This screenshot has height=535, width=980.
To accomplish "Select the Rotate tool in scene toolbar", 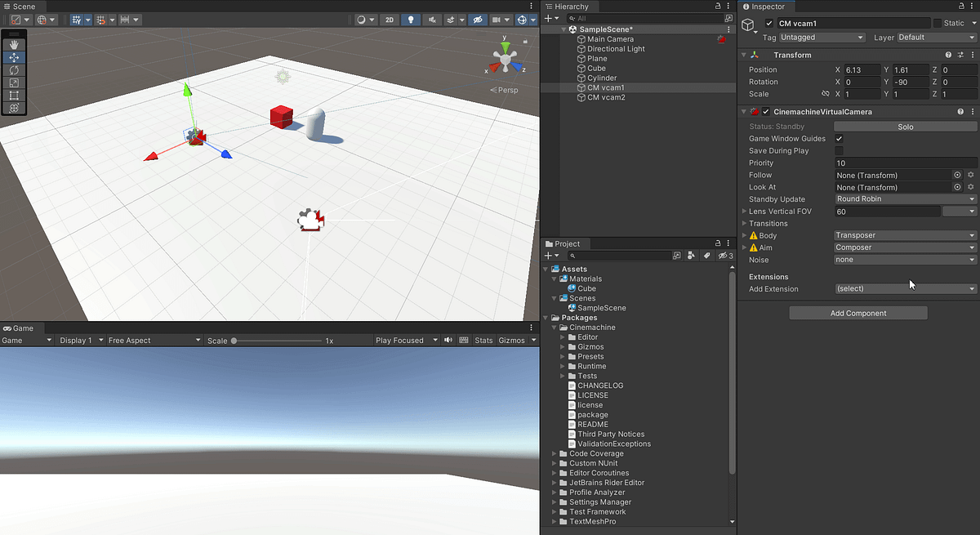I will pos(14,70).
